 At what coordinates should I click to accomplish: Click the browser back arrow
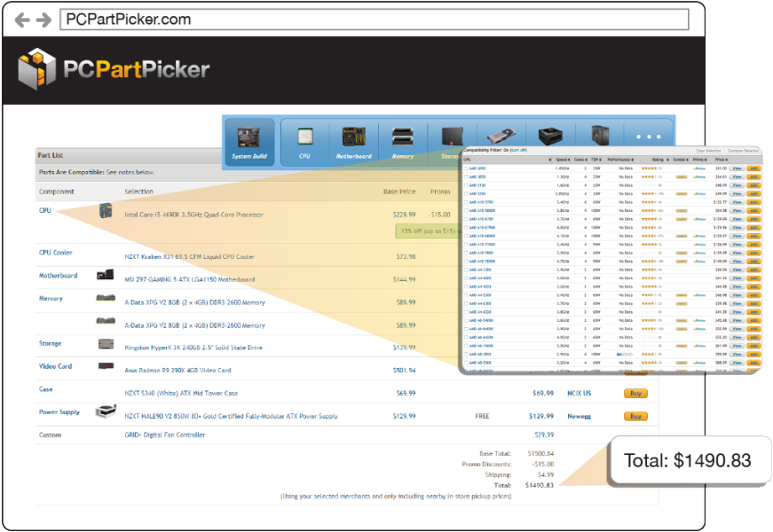pyautogui.click(x=20, y=20)
